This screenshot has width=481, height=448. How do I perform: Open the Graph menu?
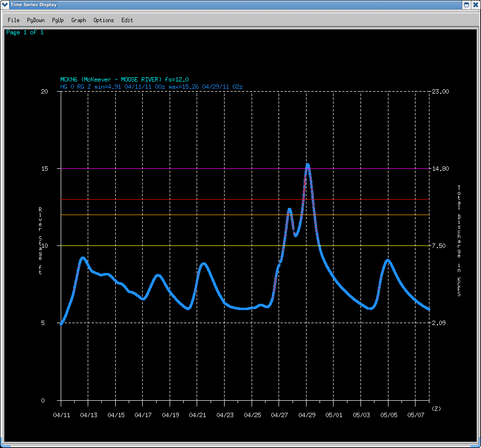click(79, 20)
